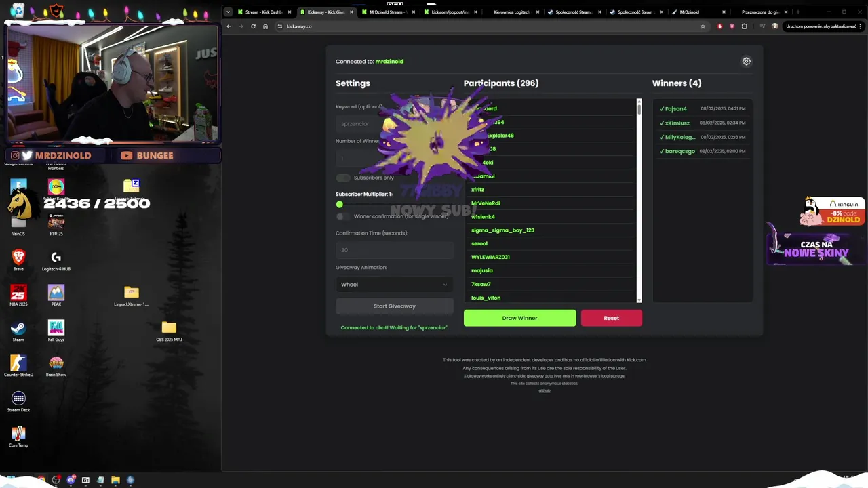This screenshot has height=488, width=868.
Task: Switch to the kick.com/popout tab
Action: pyautogui.click(x=451, y=12)
